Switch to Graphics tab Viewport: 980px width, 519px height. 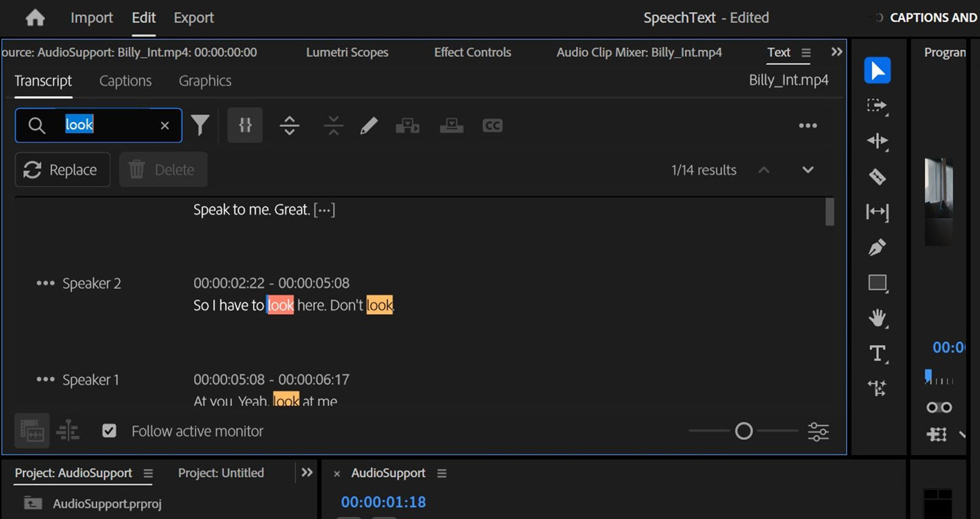205,81
